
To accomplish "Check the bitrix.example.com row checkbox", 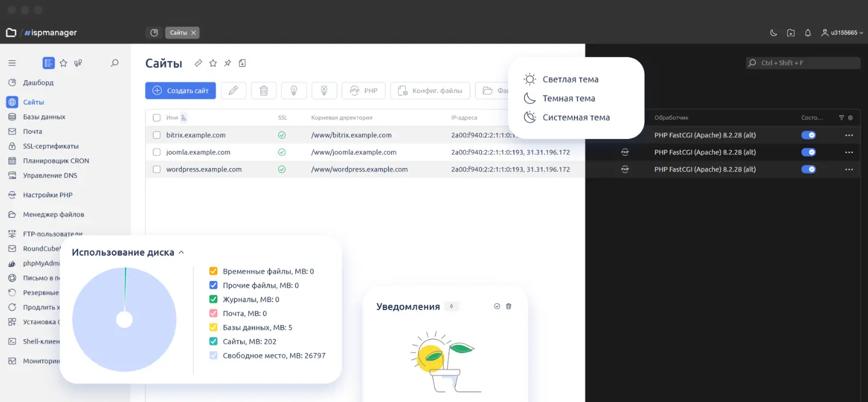I will point(156,135).
